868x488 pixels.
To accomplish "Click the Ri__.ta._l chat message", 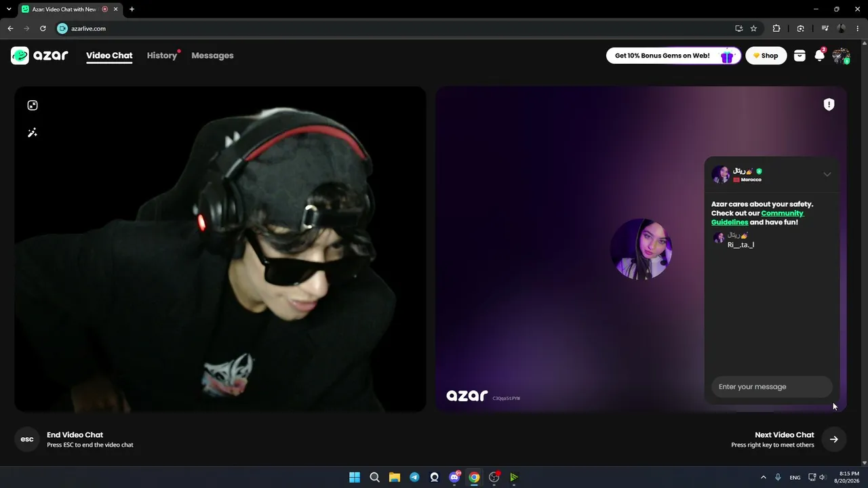I will click(x=741, y=245).
